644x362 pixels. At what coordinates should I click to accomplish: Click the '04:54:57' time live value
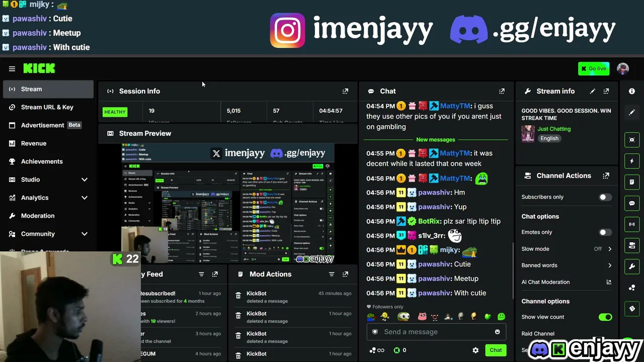(331, 111)
